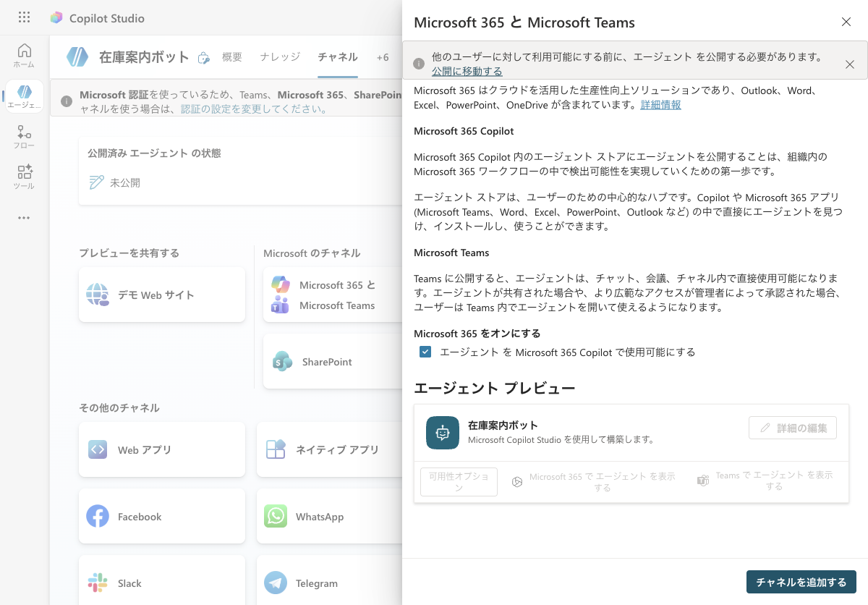Click the Microsoft 365 をオンにする heading
The height and width of the screenshot is (605, 868).
point(477,334)
